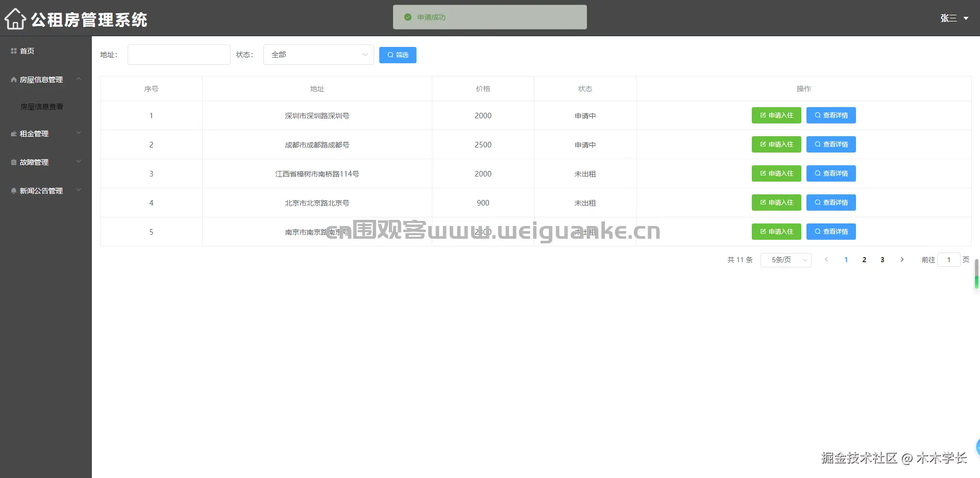Select page 3 in pagination
Viewport: 980px width, 478px height.
point(883,260)
